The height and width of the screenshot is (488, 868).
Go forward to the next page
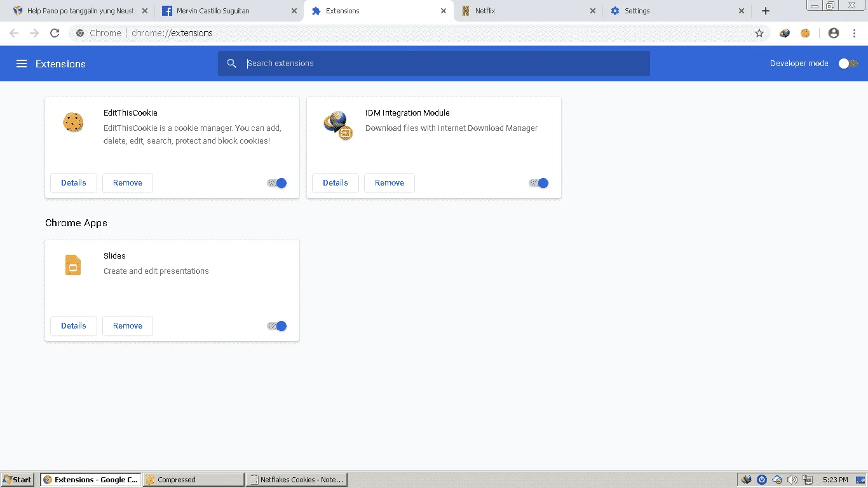click(34, 33)
